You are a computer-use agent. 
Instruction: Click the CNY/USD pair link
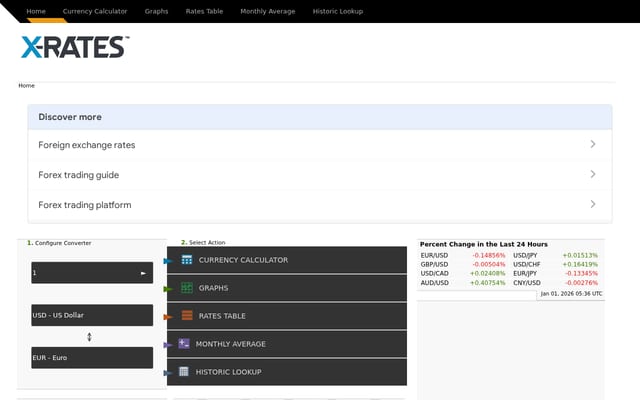click(527, 283)
